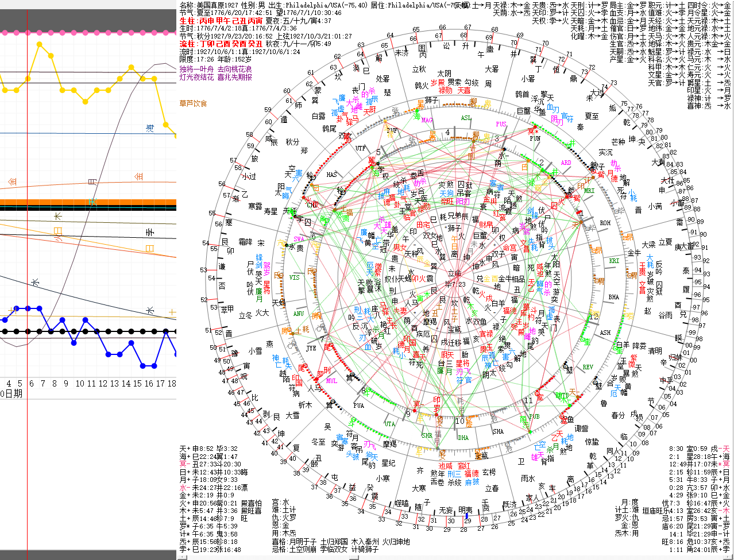Click the magenta MAG mansion label
This screenshot has width=734, height=560.
click(427, 121)
